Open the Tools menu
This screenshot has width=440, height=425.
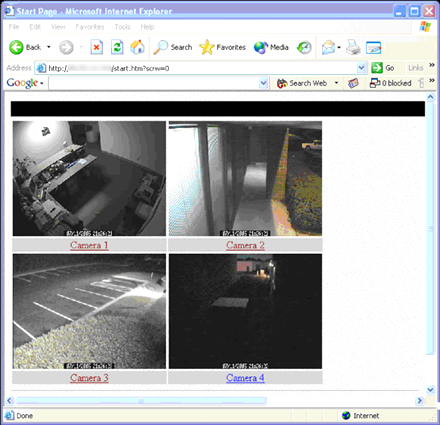[122, 27]
